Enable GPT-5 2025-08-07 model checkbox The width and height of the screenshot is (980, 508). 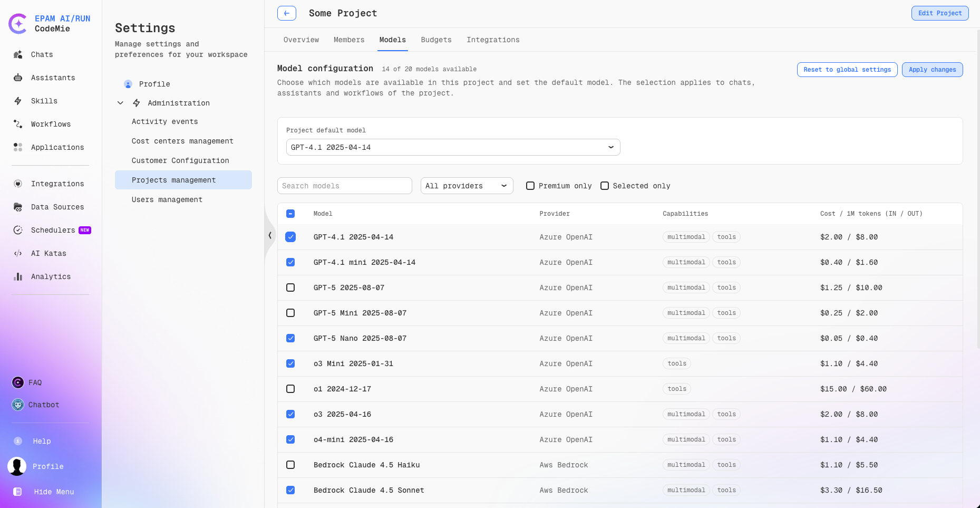coord(290,287)
